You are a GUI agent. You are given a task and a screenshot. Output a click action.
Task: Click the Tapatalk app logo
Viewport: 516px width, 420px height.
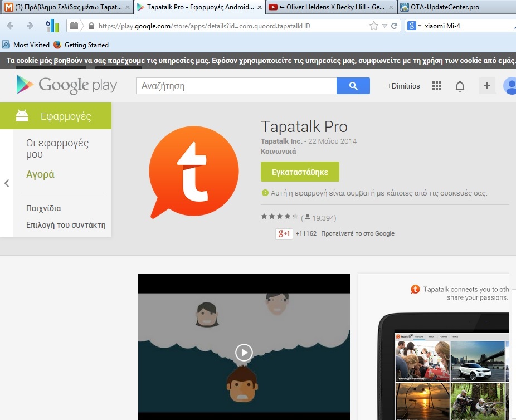pos(193,172)
